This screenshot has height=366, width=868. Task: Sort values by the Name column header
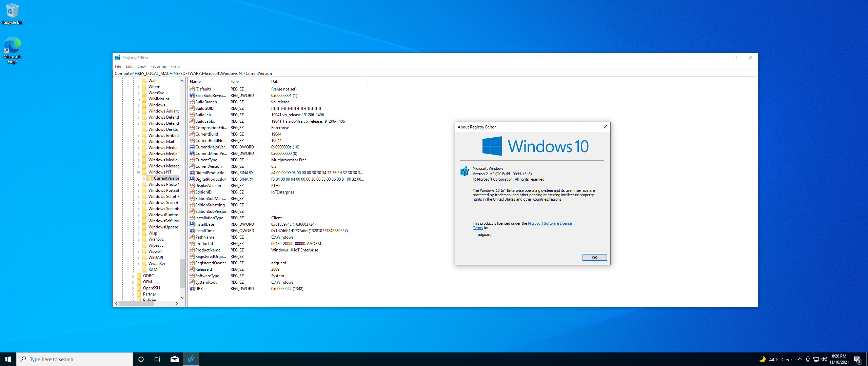(208, 82)
